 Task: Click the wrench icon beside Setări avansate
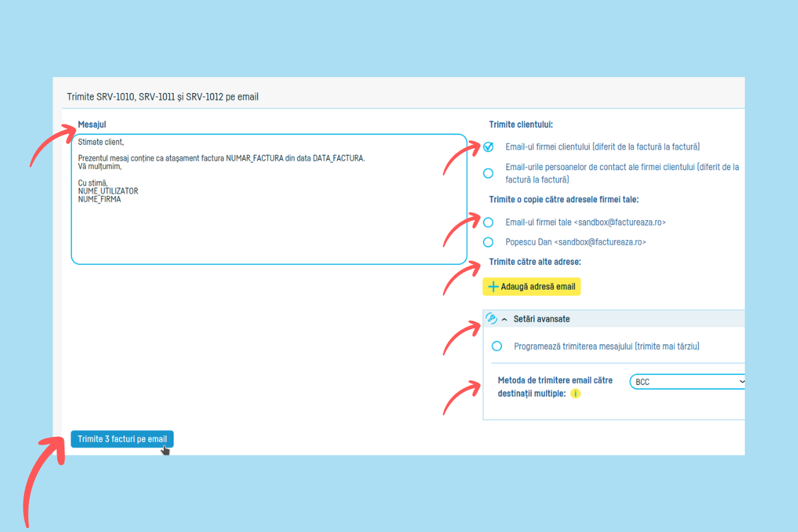click(491, 319)
